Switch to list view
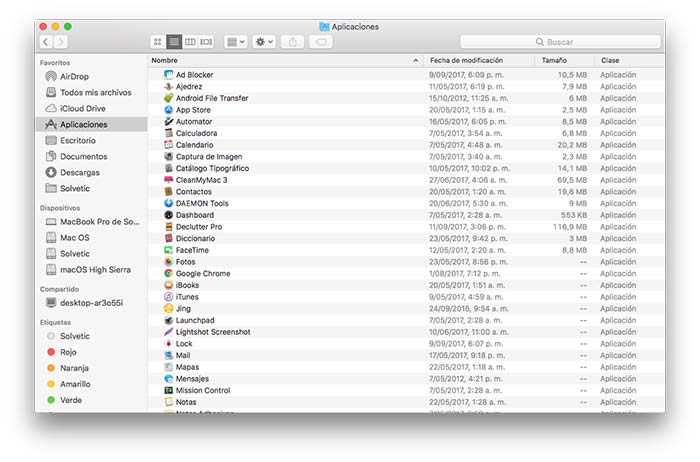Viewport: 700px width, 462px height. click(174, 42)
